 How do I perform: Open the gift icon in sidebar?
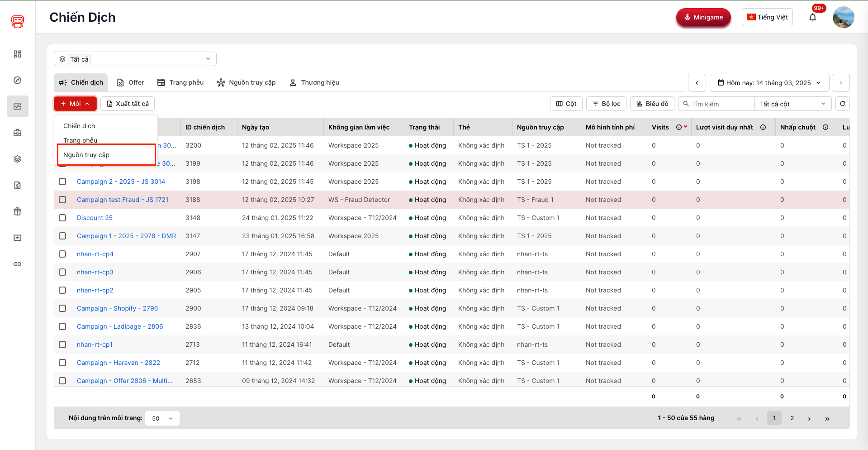click(18, 211)
